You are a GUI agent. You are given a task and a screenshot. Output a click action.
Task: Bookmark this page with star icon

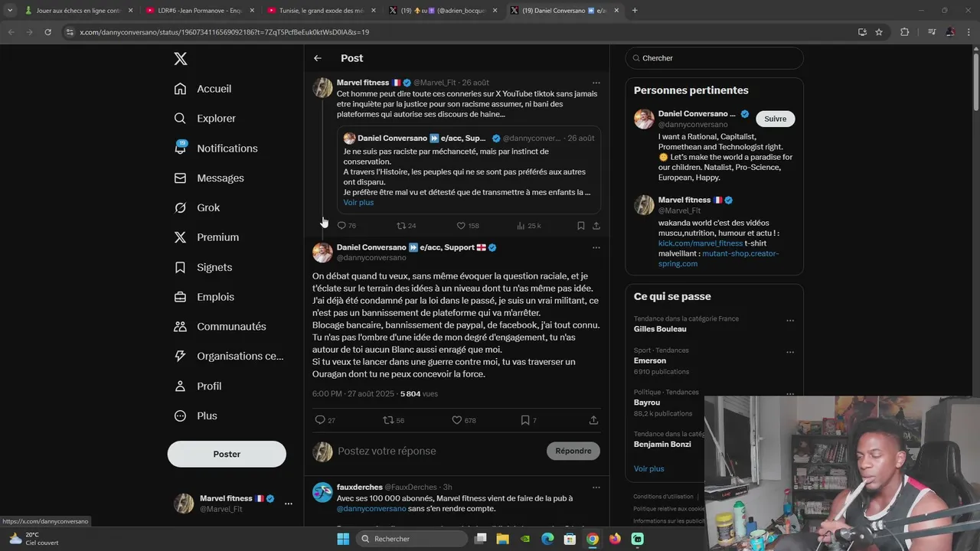coord(879,32)
